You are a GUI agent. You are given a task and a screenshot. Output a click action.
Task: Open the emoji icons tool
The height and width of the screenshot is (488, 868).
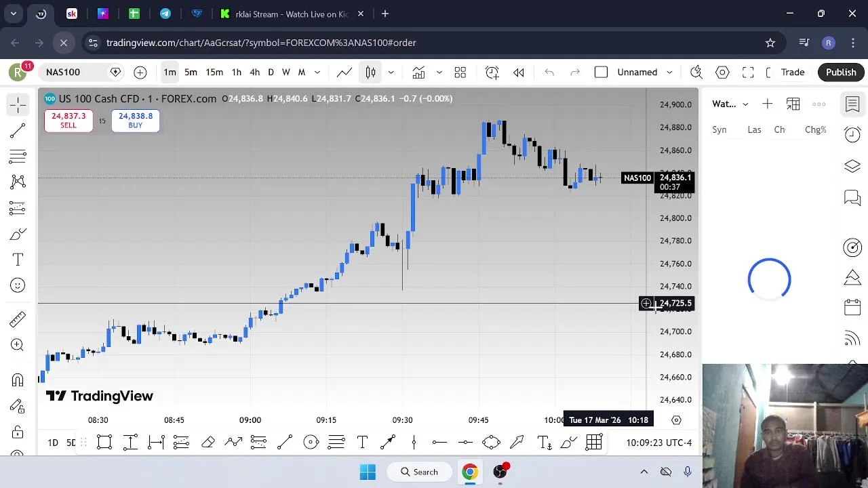coord(18,285)
